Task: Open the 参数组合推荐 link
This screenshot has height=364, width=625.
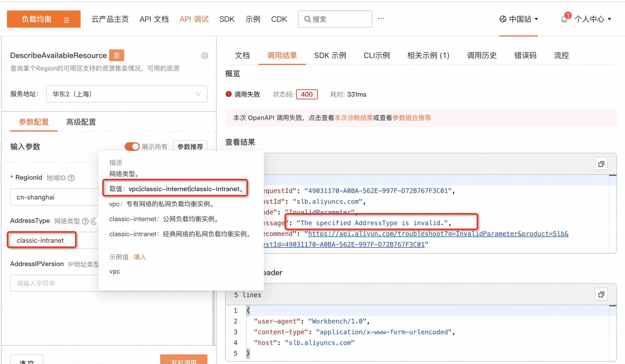Action: 412,118
